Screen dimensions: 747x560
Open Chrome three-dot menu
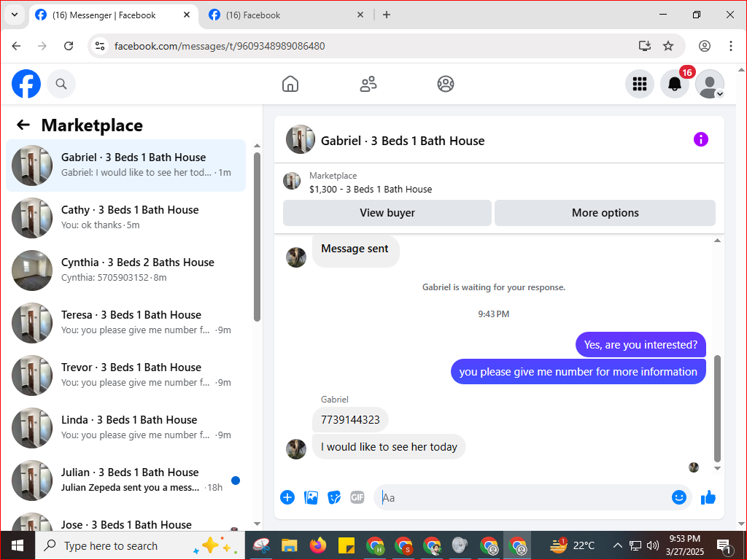[x=730, y=46]
